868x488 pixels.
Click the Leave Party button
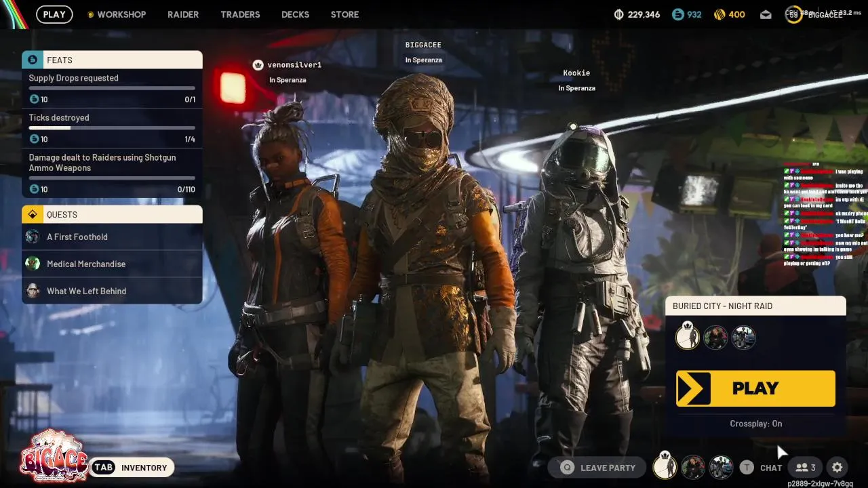597,468
